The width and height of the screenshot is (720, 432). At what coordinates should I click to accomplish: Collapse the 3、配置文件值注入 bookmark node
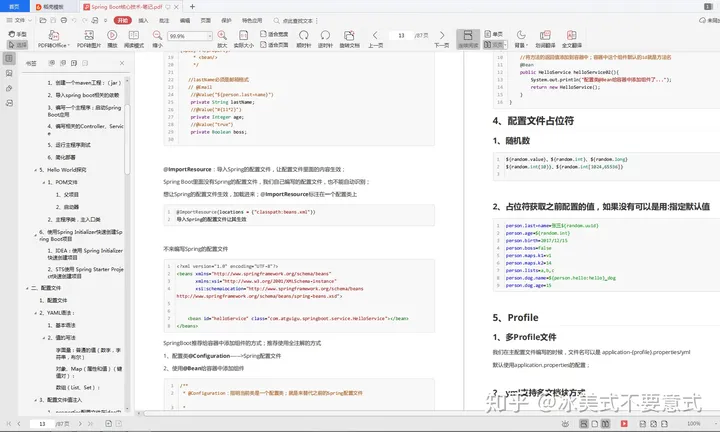pos(35,400)
